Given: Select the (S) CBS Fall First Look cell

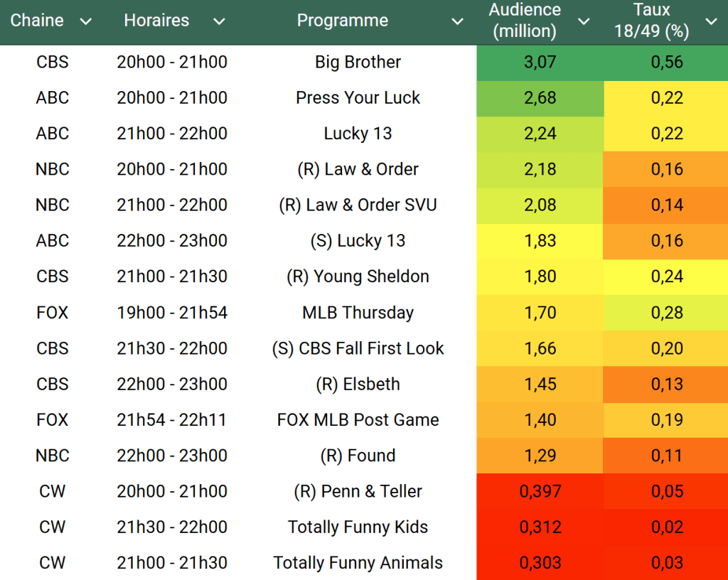Looking at the screenshot, I should 358,348.
